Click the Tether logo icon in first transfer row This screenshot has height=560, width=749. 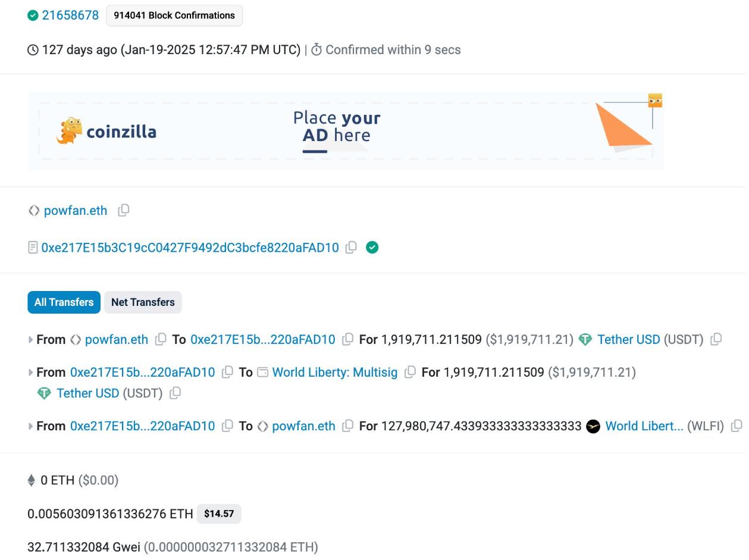(x=585, y=340)
